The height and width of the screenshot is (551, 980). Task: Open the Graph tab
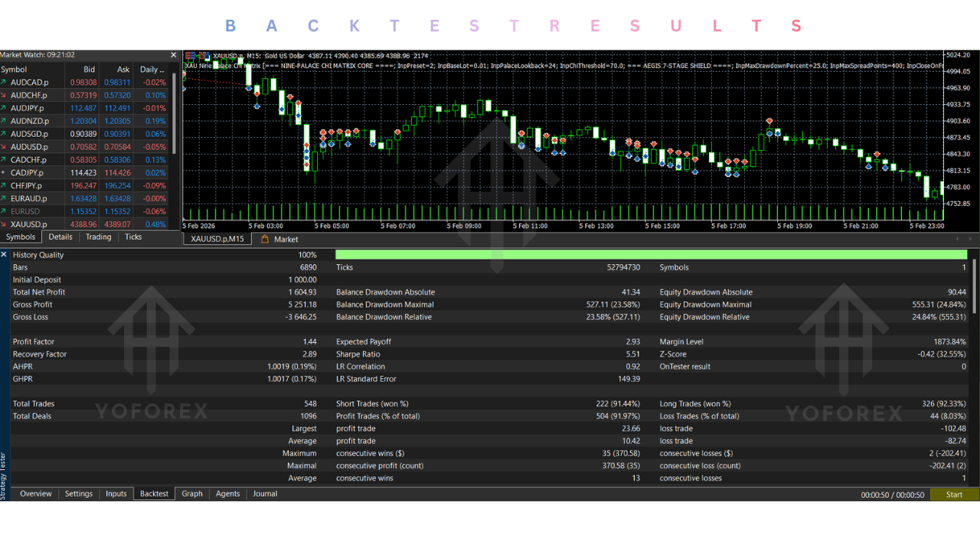pos(192,494)
